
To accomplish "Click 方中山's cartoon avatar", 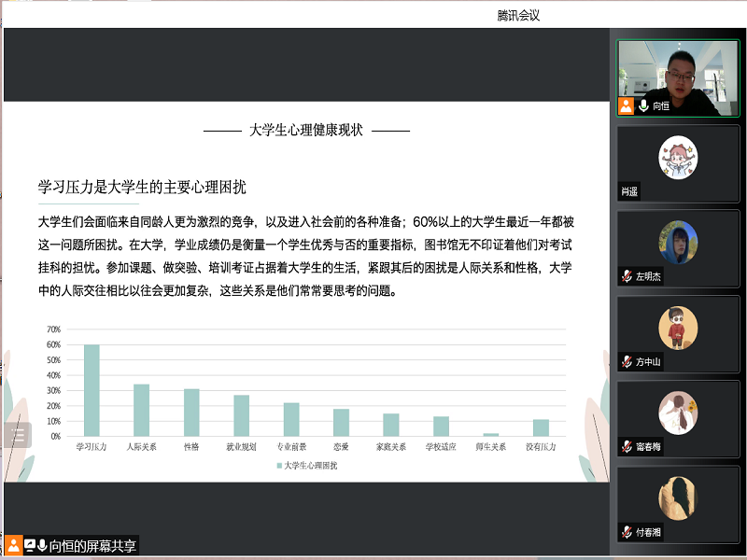I will (678, 328).
